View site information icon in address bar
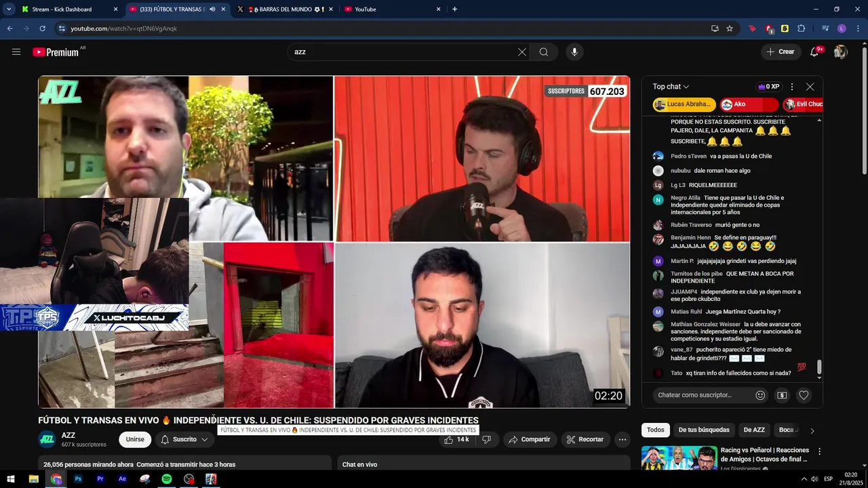The image size is (868, 488). pyautogui.click(x=62, y=28)
